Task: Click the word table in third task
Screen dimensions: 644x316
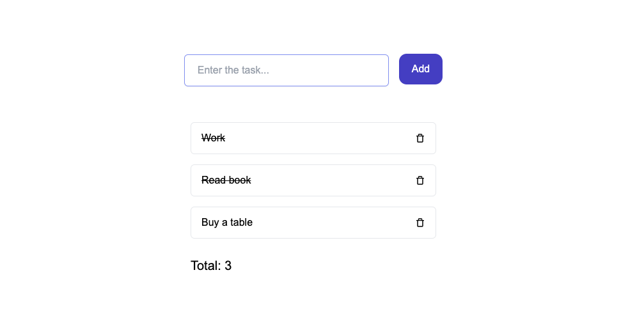Action: click(241, 223)
